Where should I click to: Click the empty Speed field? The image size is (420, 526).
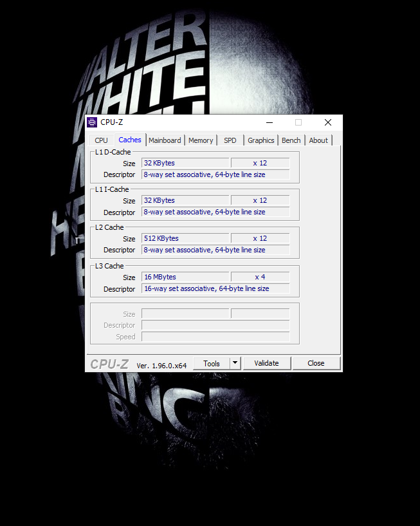click(215, 337)
